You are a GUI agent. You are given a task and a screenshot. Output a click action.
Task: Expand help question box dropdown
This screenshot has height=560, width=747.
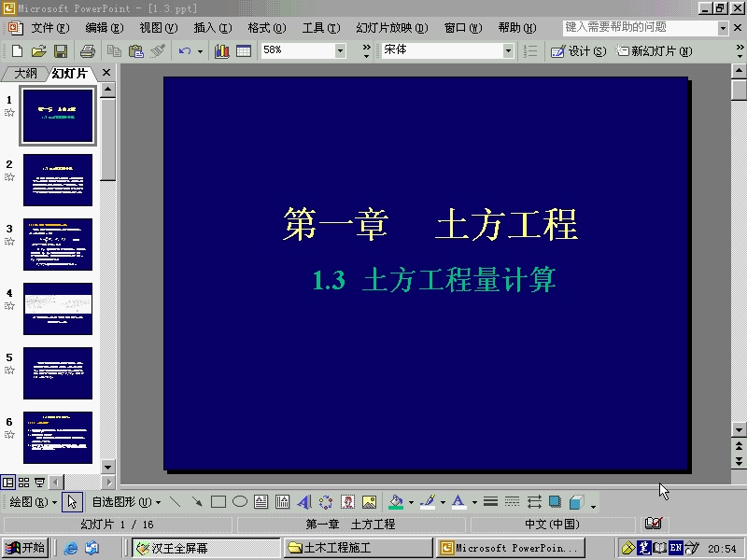tap(723, 28)
